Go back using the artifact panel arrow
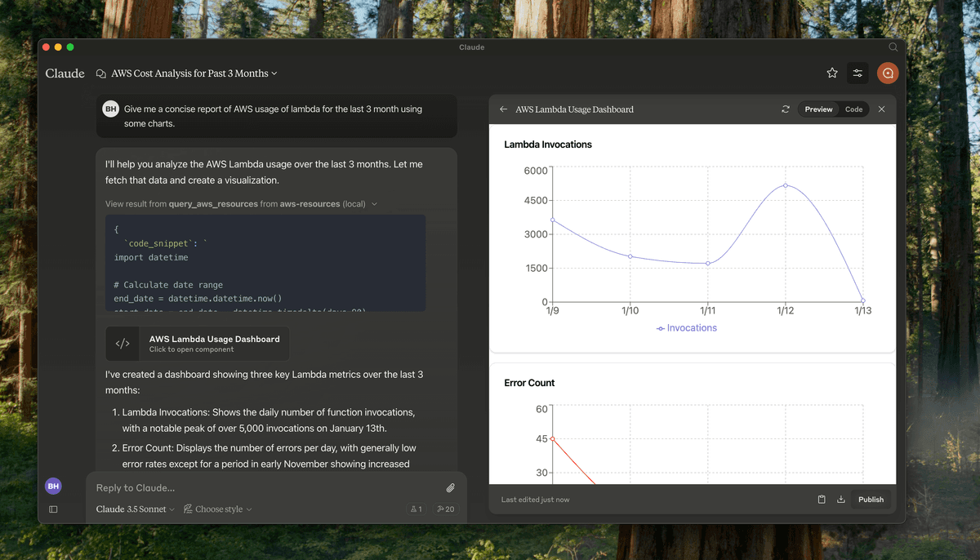This screenshot has width=980, height=560. pos(503,109)
